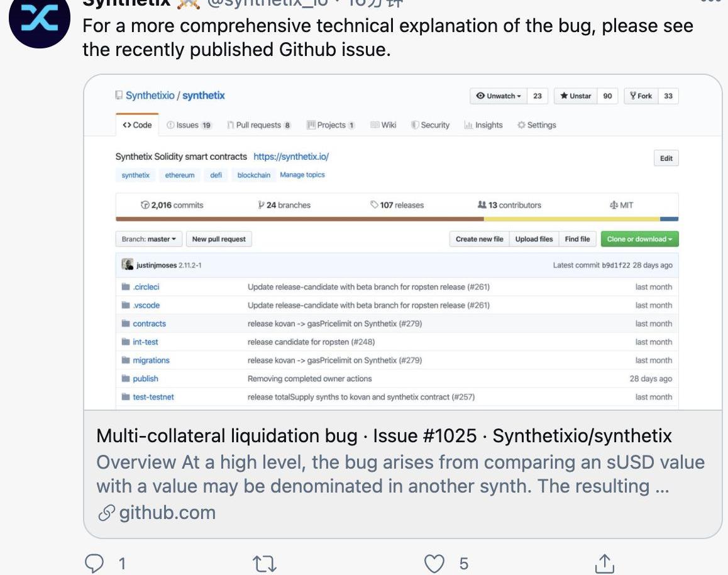
Task: Open the github.com link card title
Action: (383, 435)
